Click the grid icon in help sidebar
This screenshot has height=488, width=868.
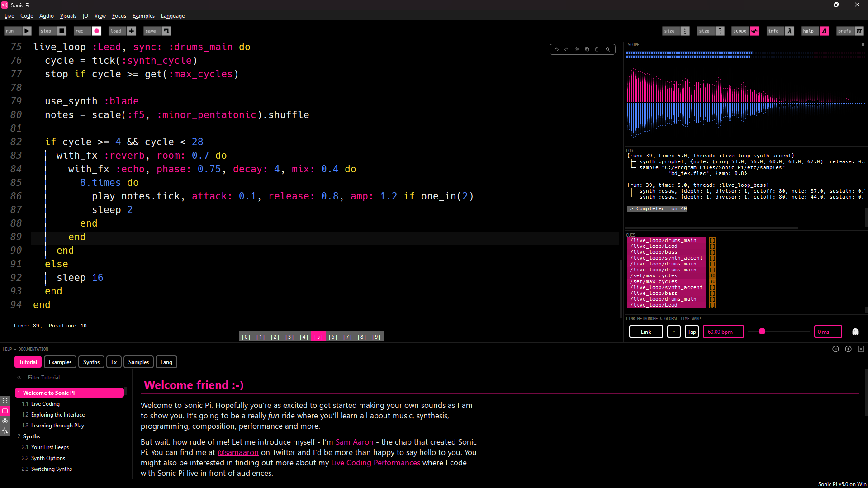(5, 401)
